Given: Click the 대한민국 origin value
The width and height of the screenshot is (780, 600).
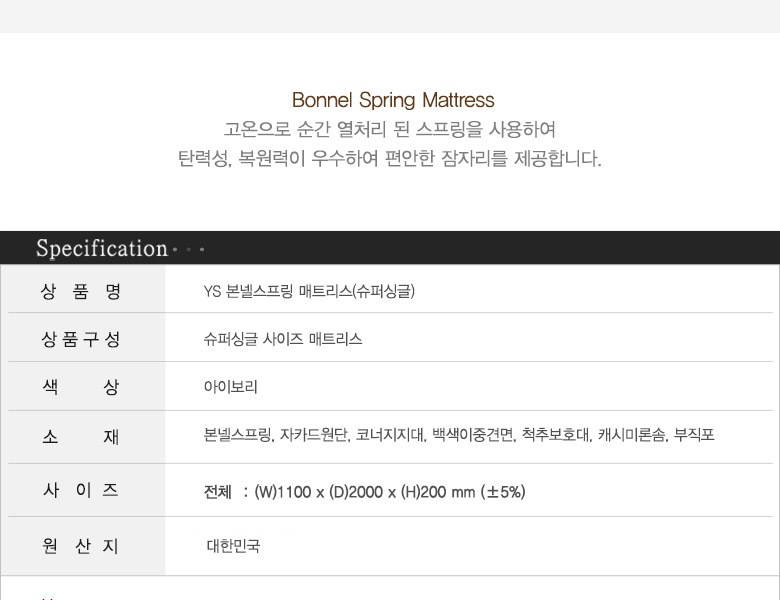Looking at the screenshot, I should [233, 546].
